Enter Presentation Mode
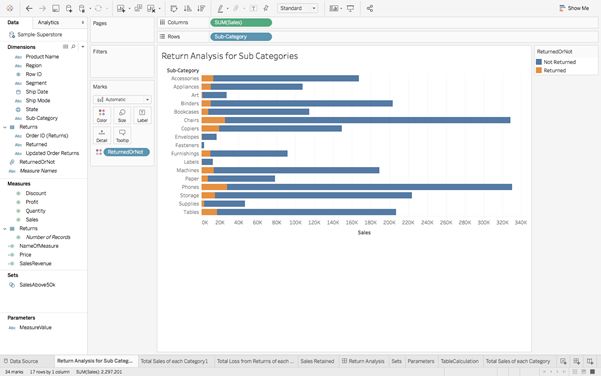Image resolution: width=601 pixels, height=376 pixels. pyautogui.click(x=350, y=8)
